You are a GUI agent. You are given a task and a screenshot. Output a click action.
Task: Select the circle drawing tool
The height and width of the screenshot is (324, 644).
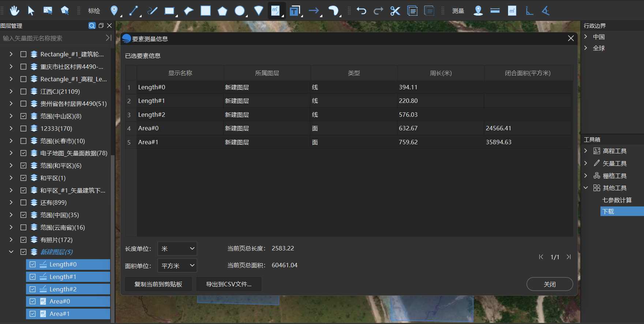(x=240, y=11)
